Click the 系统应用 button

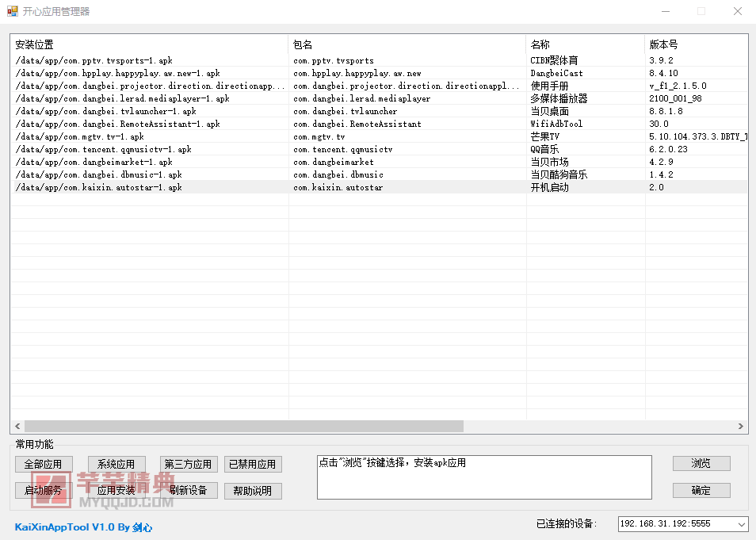coord(116,464)
